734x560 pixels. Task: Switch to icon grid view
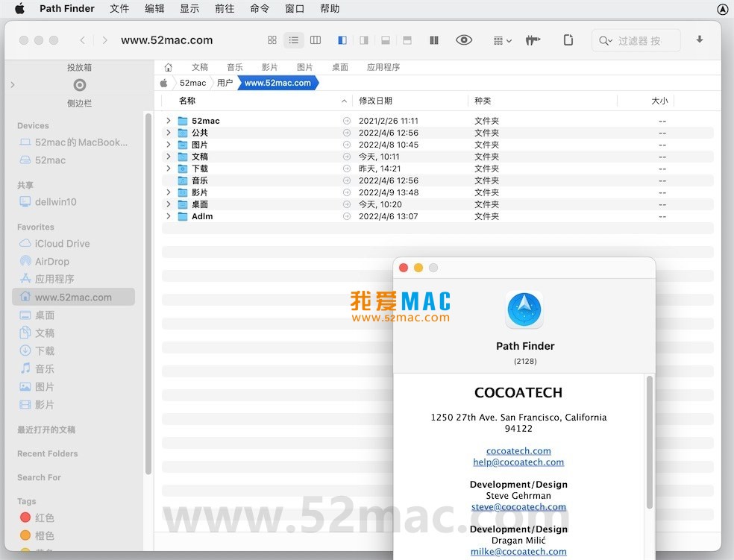pos(272,40)
